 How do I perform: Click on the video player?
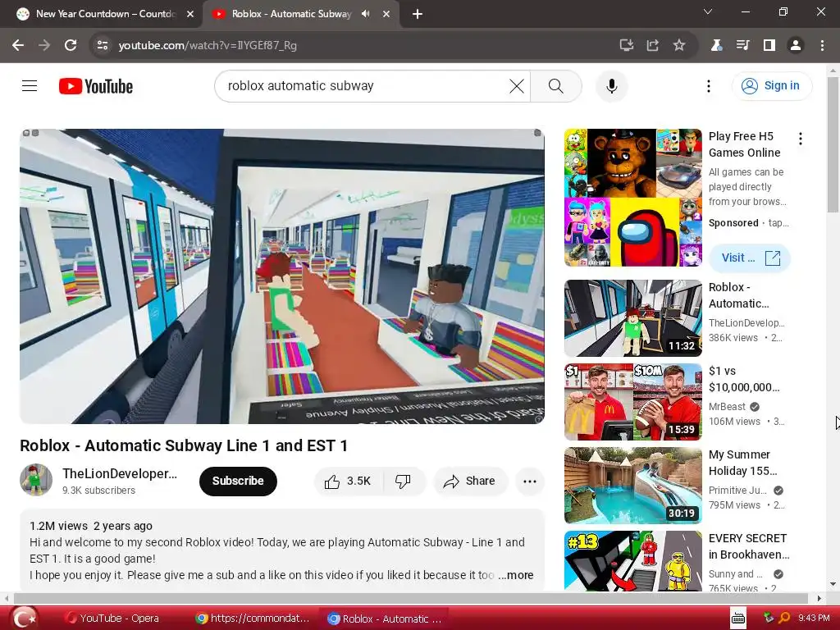(x=282, y=276)
